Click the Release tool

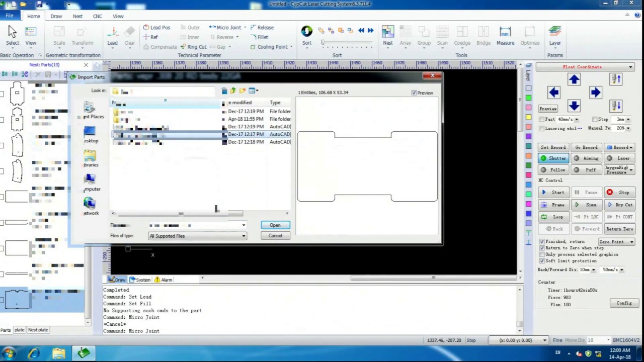pos(262,28)
